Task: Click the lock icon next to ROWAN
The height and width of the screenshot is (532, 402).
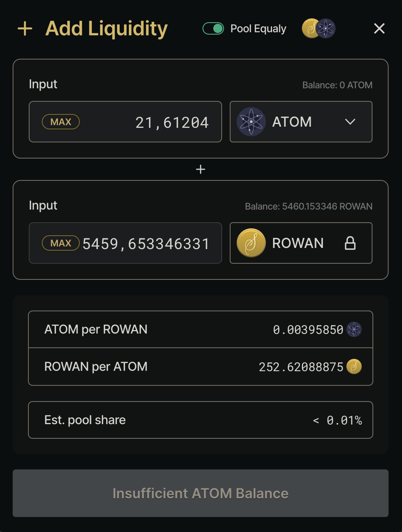Action: 350,243
